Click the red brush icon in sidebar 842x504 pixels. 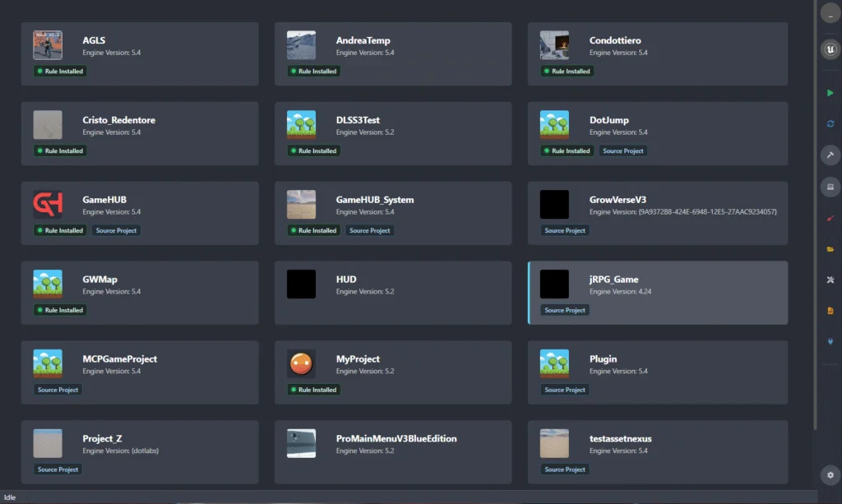pyautogui.click(x=830, y=219)
